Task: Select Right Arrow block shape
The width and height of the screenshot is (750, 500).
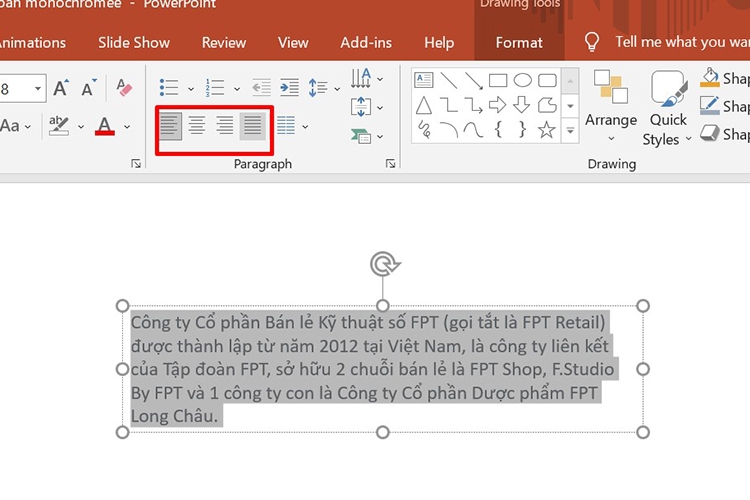Action: 498,105
